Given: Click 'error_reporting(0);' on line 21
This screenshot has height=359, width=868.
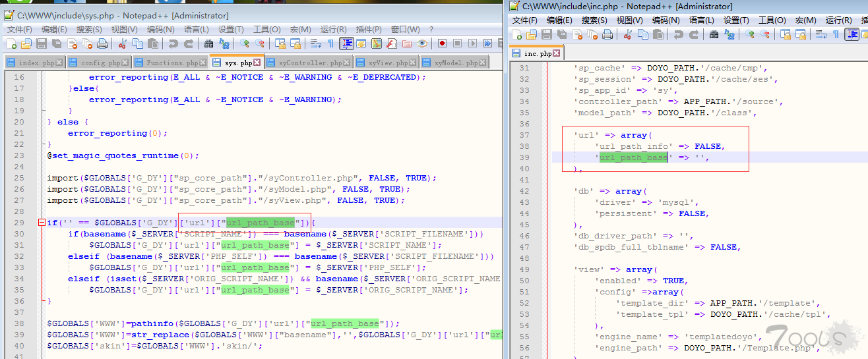Looking at the screenshot, I should pyautogui.click(x=118, y=133).
